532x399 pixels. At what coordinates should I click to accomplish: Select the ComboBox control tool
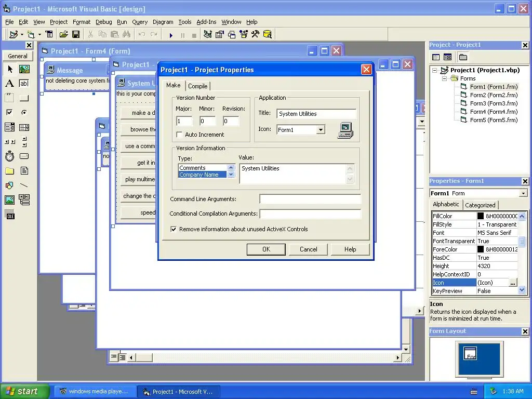click(10, 127)
